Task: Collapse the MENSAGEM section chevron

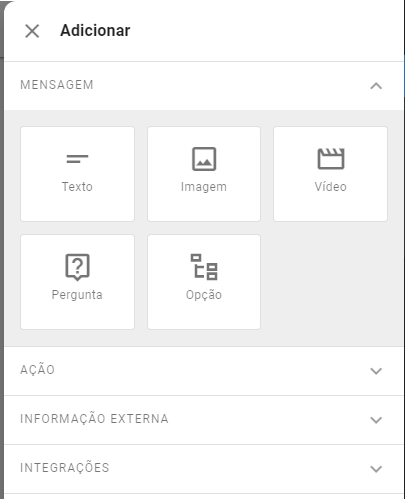Action: tap(376, 86)
